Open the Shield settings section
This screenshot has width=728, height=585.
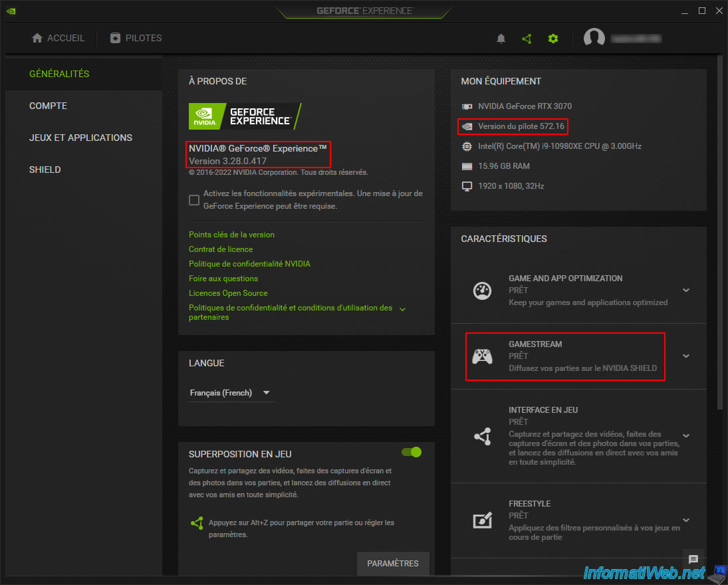click(45, 170)
